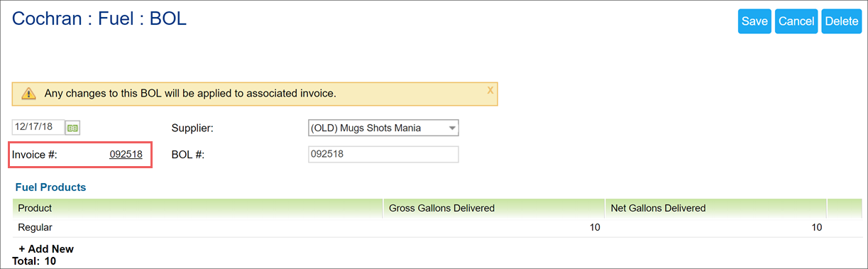Select the Regular product row
The width and height of the screenshot is (868, 269).
coord(427,228)
